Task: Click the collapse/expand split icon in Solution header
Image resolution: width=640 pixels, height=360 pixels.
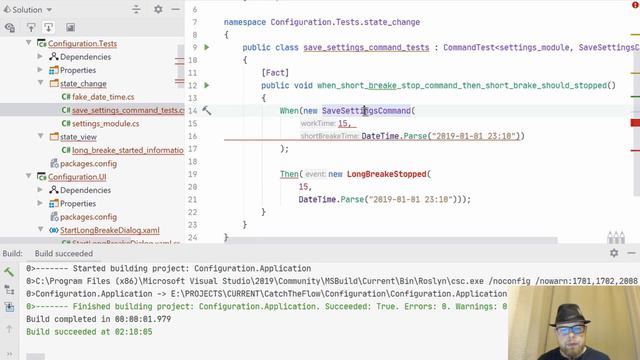Action: (136, 9)
